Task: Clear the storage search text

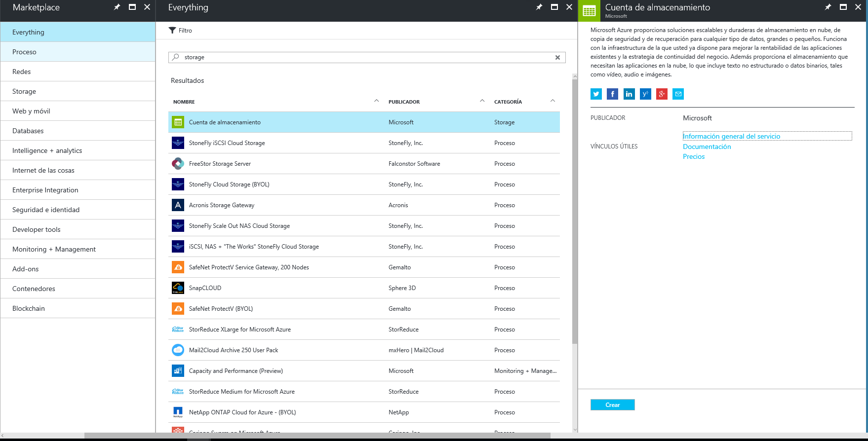Action: point(557,57)
